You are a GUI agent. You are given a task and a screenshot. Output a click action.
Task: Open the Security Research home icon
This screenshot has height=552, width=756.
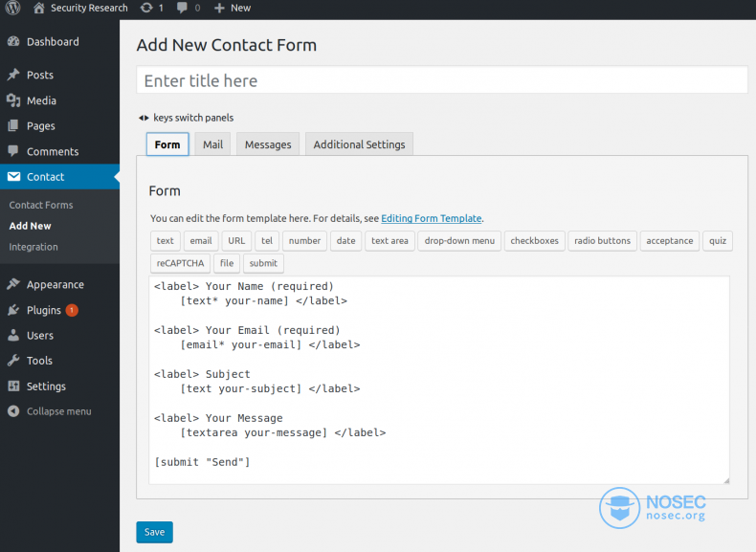39,8
